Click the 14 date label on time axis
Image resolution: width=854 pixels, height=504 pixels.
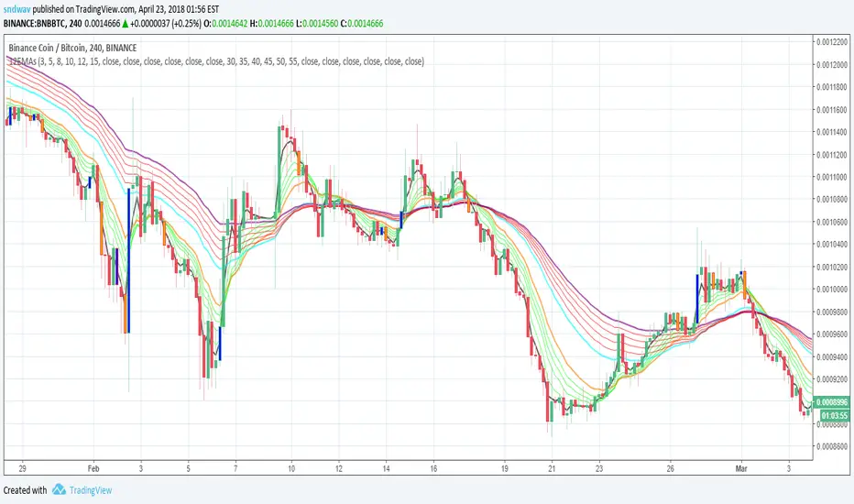point(386,468)
